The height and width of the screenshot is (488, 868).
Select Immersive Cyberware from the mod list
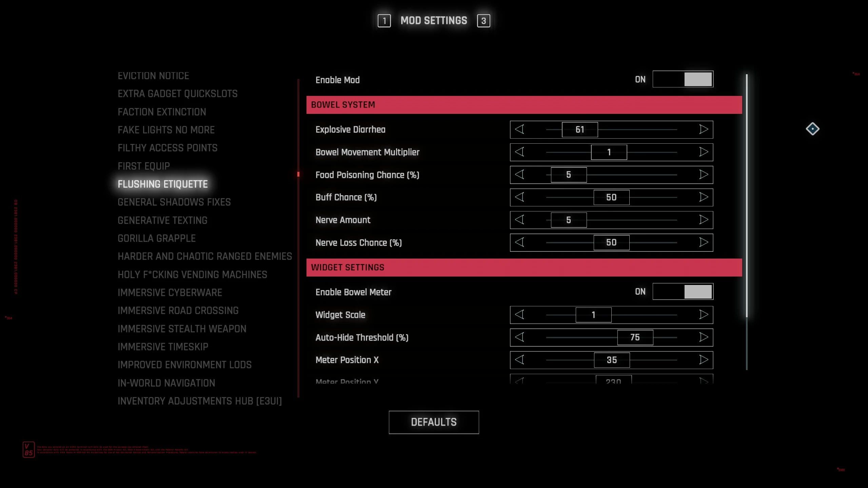click(170, 292)
